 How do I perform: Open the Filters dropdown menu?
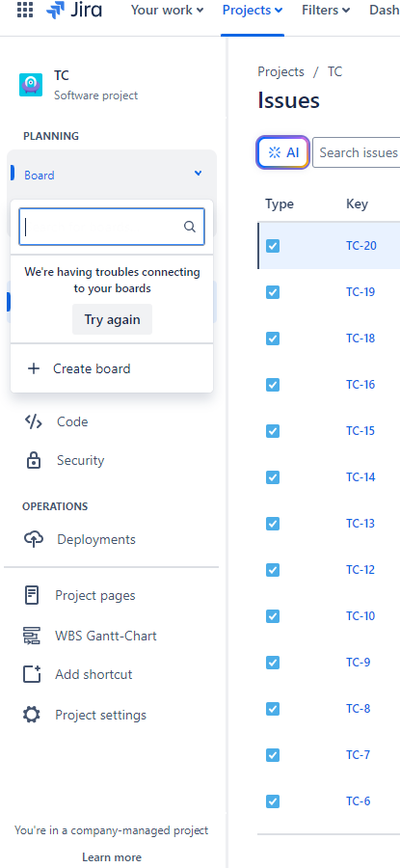point(326,10)
